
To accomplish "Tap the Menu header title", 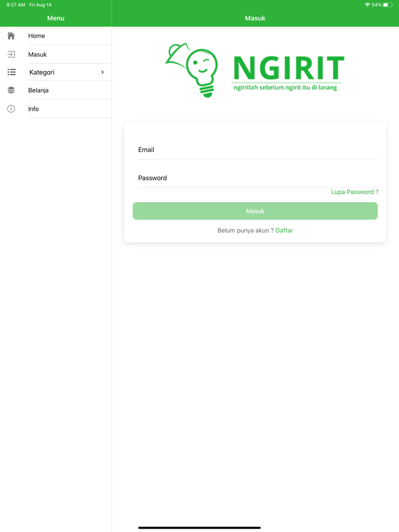I will pos(56,18).
